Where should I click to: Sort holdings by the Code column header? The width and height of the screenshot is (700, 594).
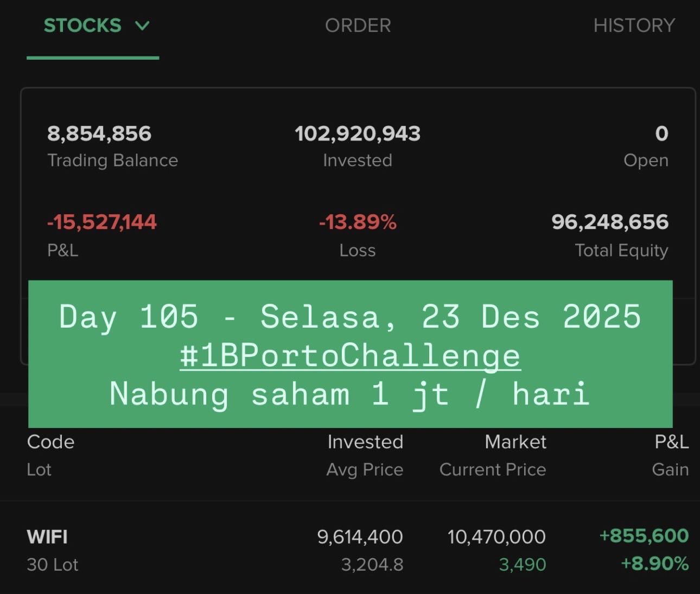[x=50, y=442]
